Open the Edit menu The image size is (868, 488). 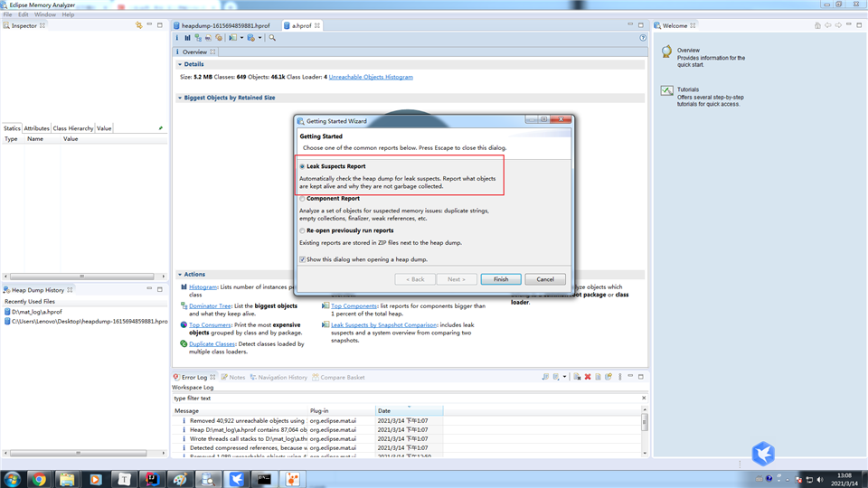(24, 14)
